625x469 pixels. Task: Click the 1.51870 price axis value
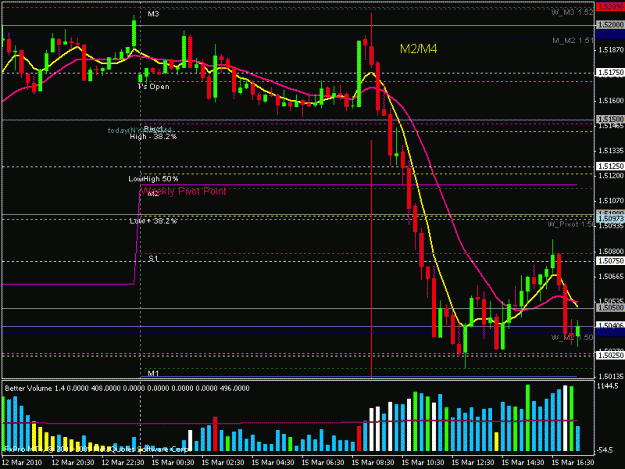(x=610, y=50)
